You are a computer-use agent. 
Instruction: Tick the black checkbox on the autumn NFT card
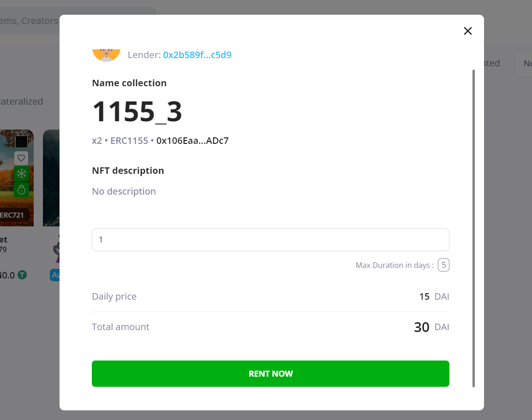[21, 142]
